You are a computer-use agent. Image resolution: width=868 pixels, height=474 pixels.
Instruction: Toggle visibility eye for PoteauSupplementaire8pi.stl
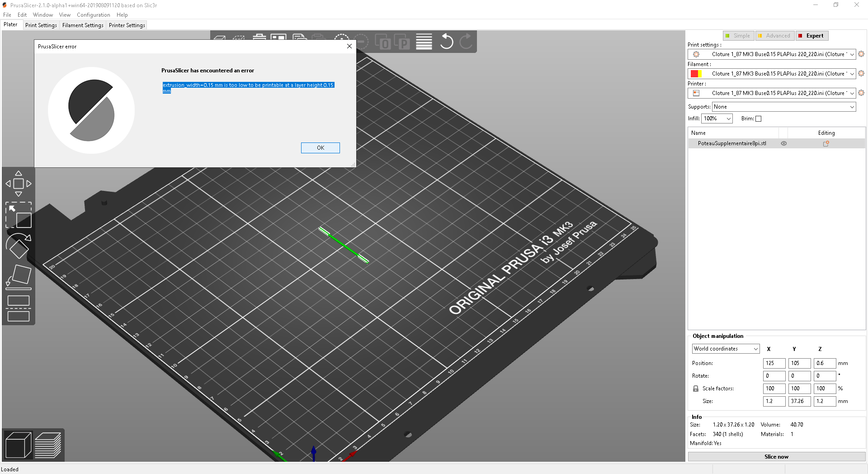pyautogui.click(x=784, y=143)
